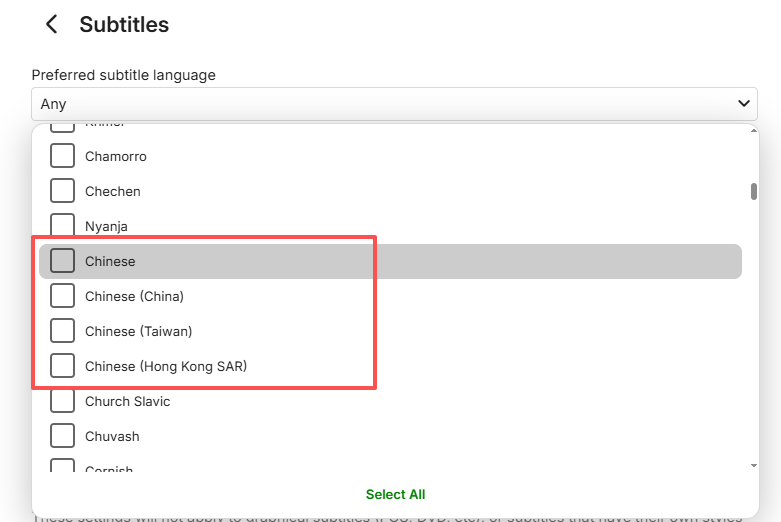
Task: Toggle the Chinese (China) checkbox
Action: tap(62, 296)
